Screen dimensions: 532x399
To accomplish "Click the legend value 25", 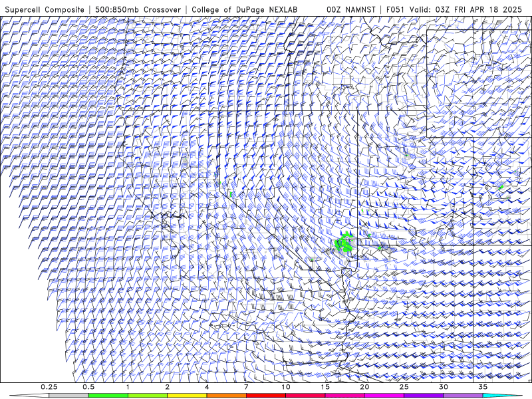I will point(404,387).
